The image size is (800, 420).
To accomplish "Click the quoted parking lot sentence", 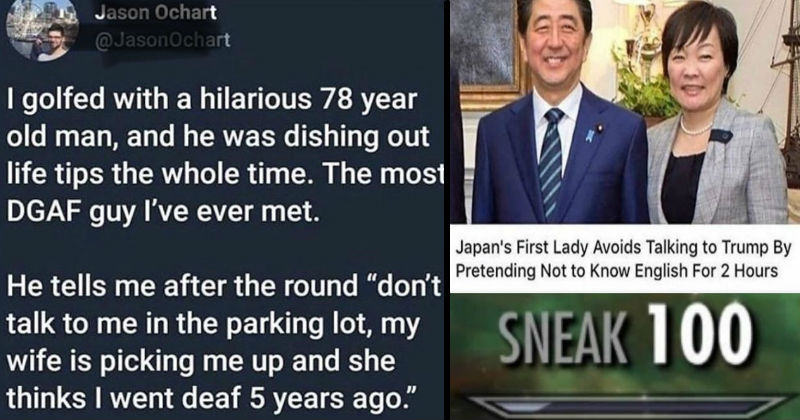I will click(x=224, y=342).
